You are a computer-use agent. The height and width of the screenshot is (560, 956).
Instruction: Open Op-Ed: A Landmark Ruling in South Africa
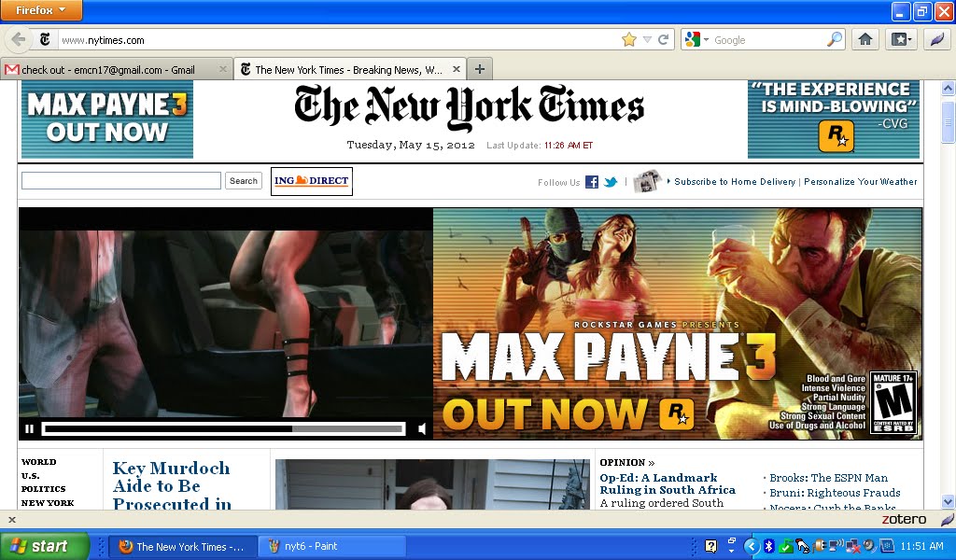[x=668, y=483]
